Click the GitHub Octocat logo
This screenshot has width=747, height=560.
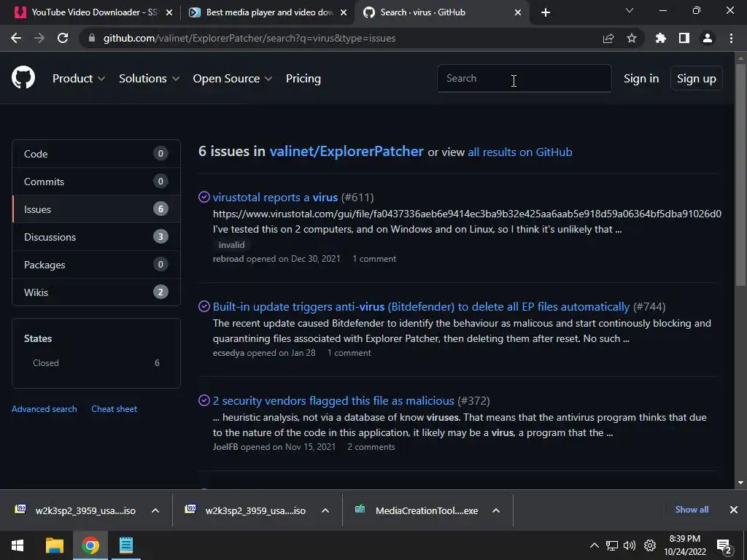click(23, 78)
